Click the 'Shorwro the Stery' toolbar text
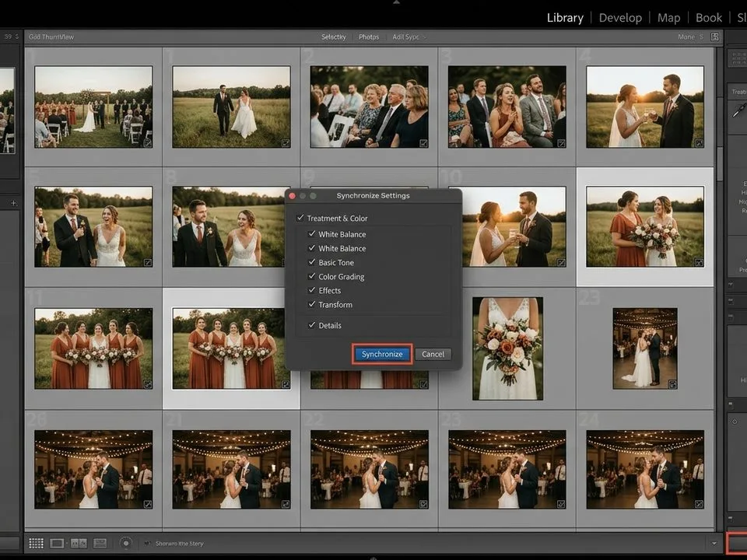This screenshot has width=747, height=560. point(180,544)
